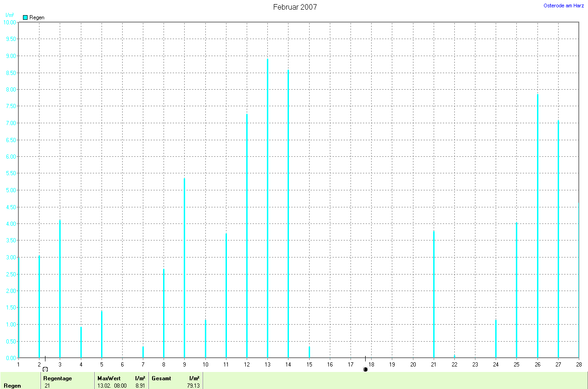Click the full moon icon below day 2

click(45, 369)
